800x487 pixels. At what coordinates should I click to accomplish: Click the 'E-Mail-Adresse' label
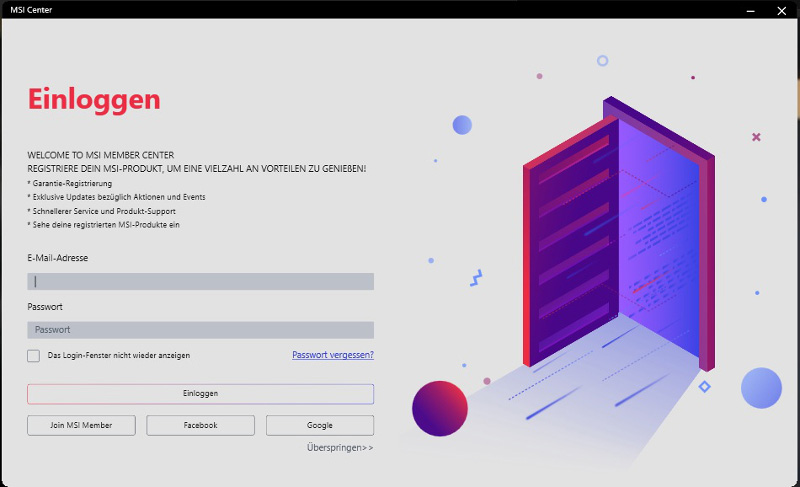(58, 258)
